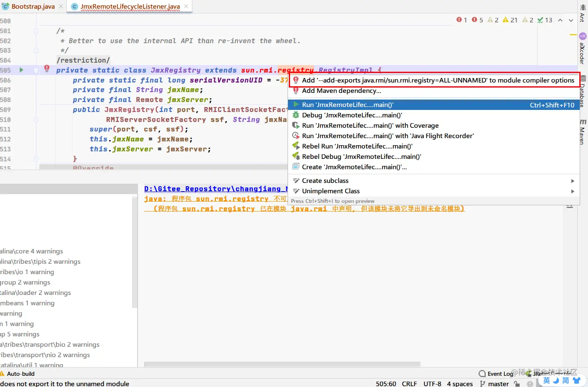Select Run with 'Java Flight Recorder'

(x=433, y=136)
